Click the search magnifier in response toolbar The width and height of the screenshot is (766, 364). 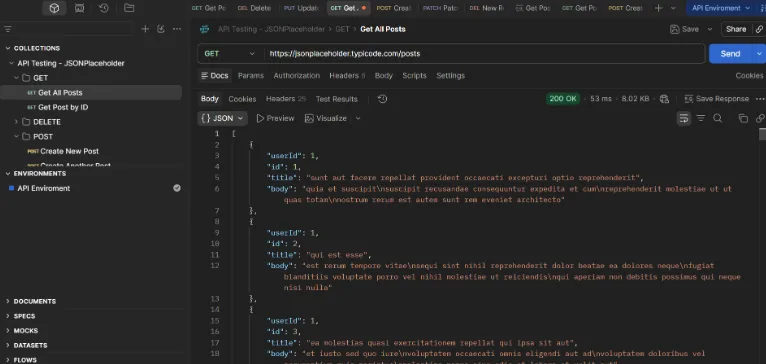click(x=718, y=118)
